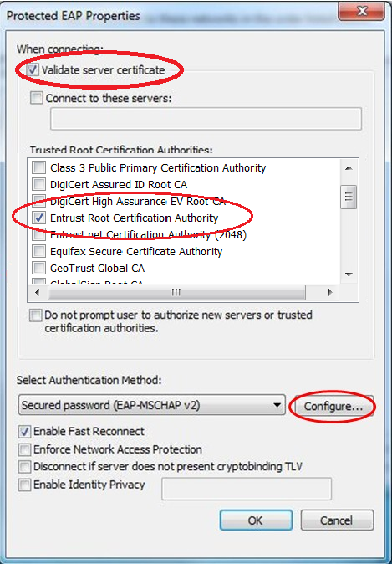Check GeoTrust Global CA entry
The width and height of the screenshot is (392, 564).
pos(39,268)
